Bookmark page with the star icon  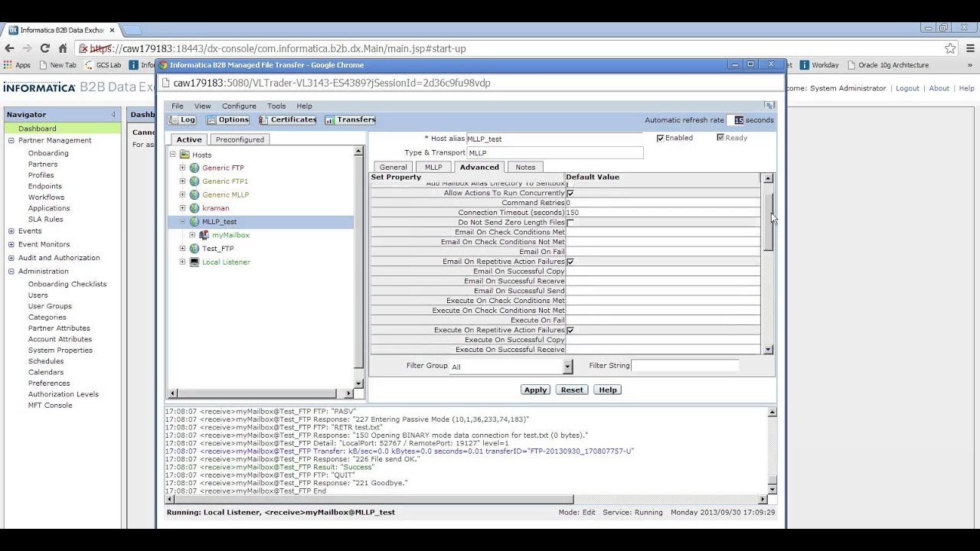[x=950, y=48]
